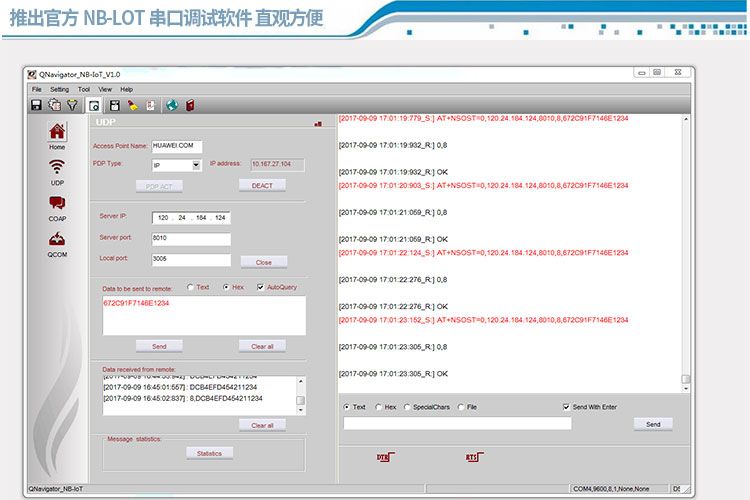Click the floppy disk save icon in toolbar
Viewport: 750px width, 500px height.
36,105
